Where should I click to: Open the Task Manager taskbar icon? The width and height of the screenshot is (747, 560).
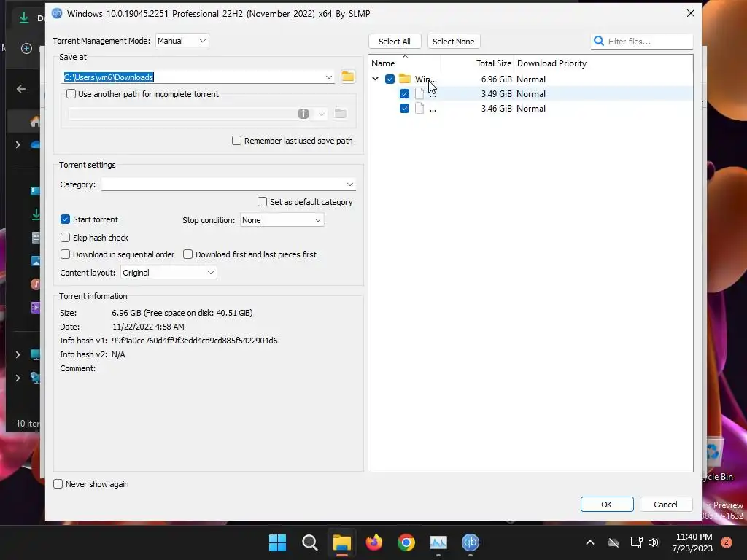(x=438, y=542)
